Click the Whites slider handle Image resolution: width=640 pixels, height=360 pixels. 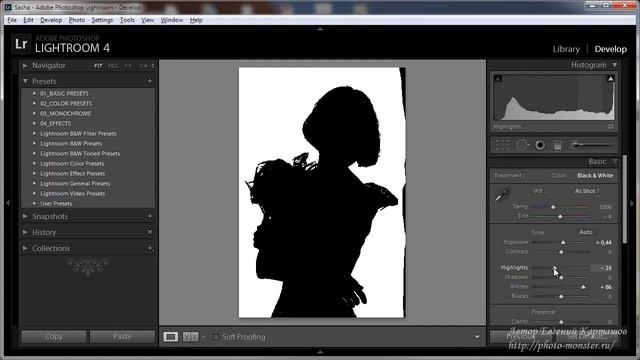click(x=583, y=287)
